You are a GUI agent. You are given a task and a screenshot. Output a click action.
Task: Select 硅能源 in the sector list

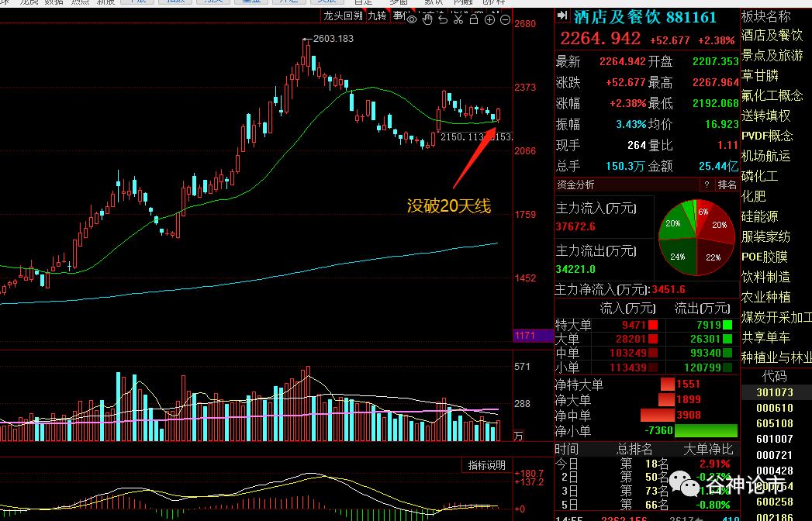[760, 216]
